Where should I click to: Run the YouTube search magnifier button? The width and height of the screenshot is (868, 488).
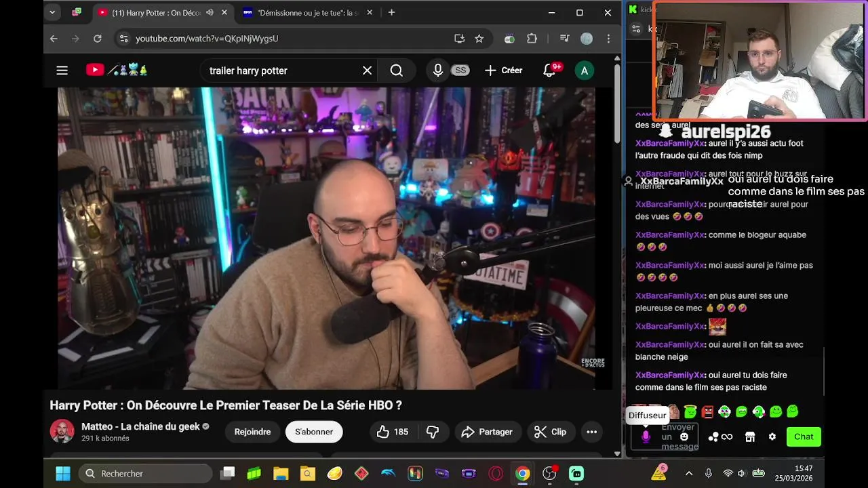point(397,70)
